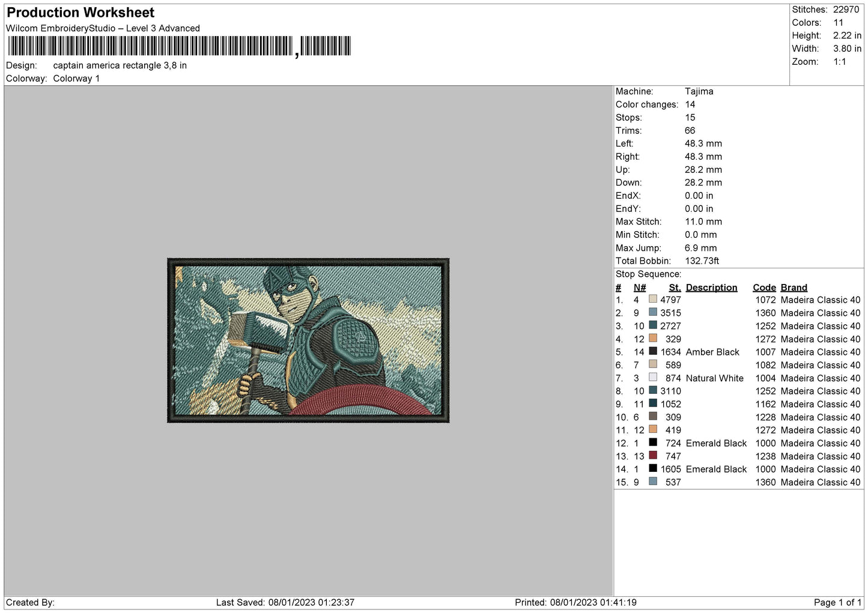The width and height of the screenshot is (868, 613).
Task: Select thread code 1228
Action: tap(765, 417)
